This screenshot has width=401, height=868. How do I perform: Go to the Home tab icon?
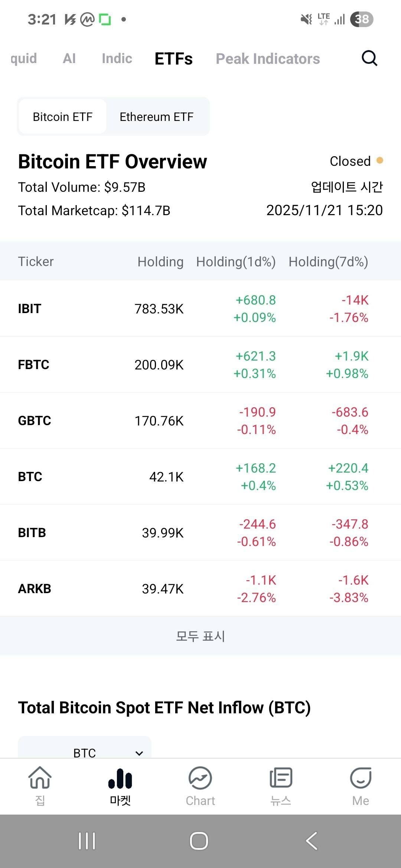(40, 777)
